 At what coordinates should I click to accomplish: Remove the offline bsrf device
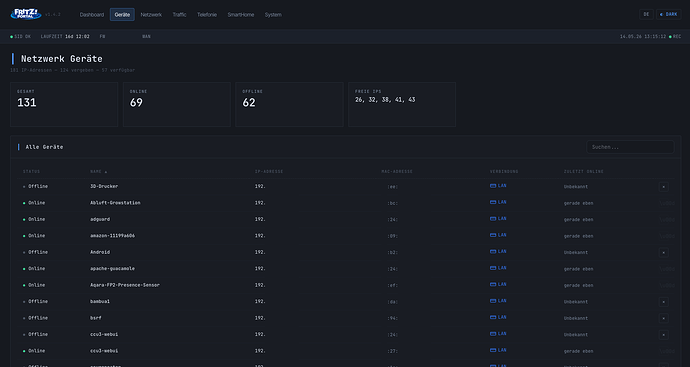(664, 318)
